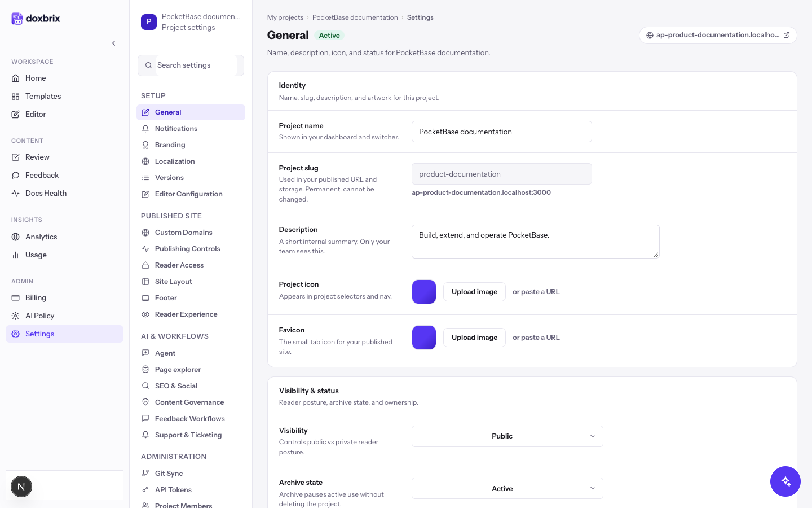This screenshot has height=508, width=812.
Task: Paste a URL for Project icon
Action: (536, 292)
